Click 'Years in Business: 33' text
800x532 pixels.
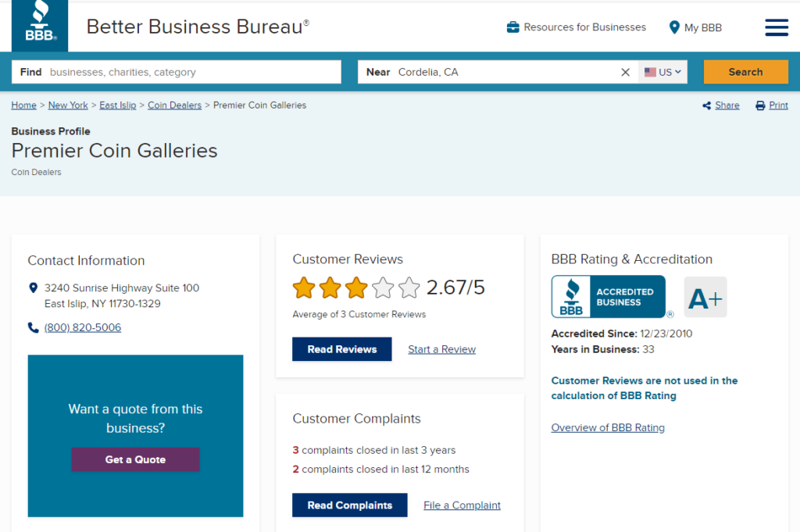click(602, 349)
